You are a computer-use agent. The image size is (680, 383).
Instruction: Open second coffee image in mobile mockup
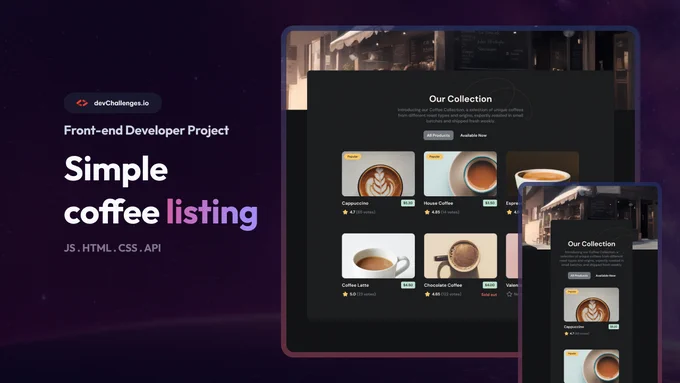592,366
